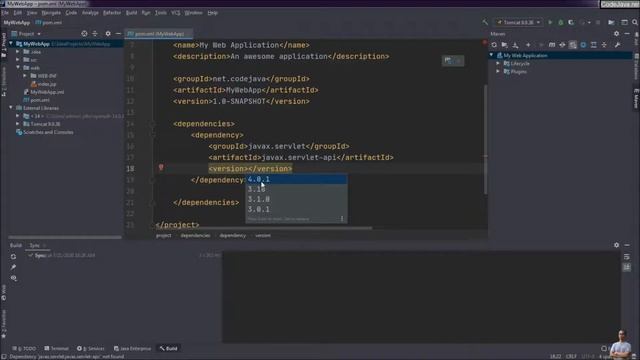This screenshot has height=360, width=640.
Task: Run with coverage icon in the top toolbar
Action: click(571, 22)
